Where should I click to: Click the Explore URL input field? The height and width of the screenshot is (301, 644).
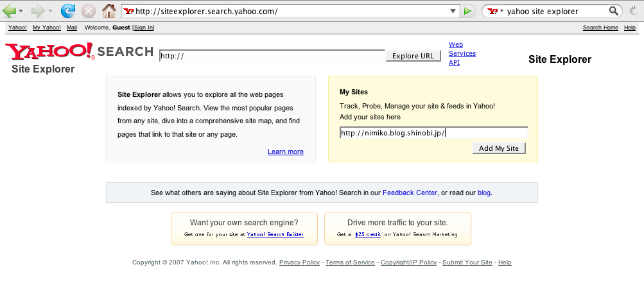tap(272, 56)
